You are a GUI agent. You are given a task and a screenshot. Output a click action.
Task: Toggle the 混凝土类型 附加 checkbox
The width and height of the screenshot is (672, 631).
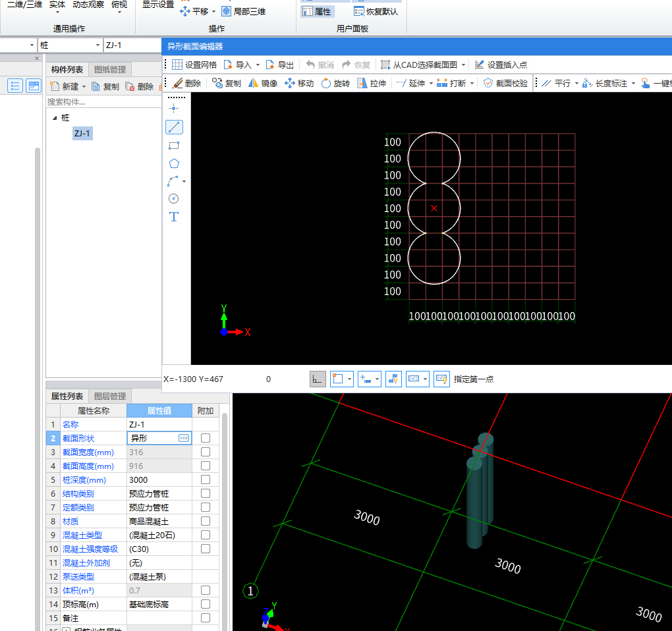point(206,535)
